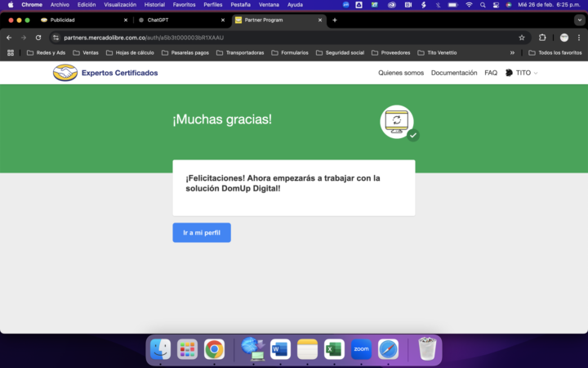Open the Historial menu in the menu bar

pyautogui.click(x=154, y=5)
